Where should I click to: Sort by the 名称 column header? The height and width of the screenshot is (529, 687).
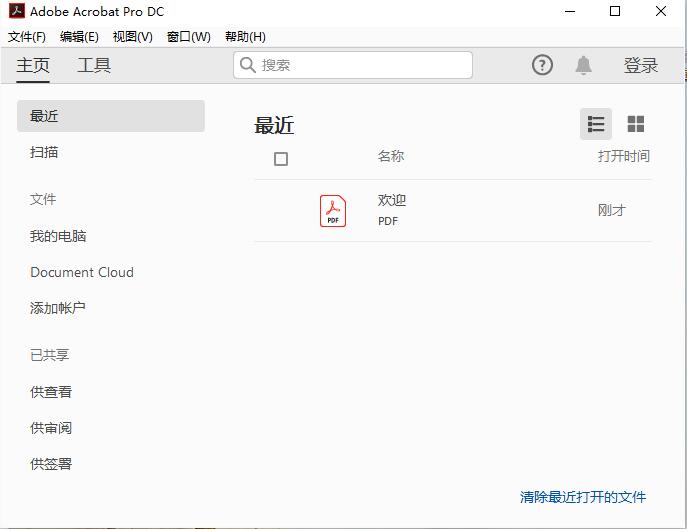coord(391,156)
